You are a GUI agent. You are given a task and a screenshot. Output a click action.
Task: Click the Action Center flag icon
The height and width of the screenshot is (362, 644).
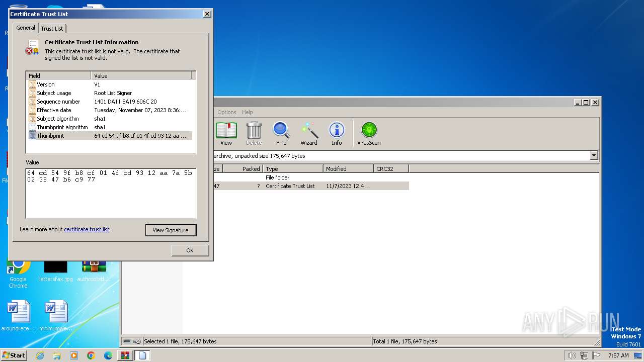(x=597, y=355)
